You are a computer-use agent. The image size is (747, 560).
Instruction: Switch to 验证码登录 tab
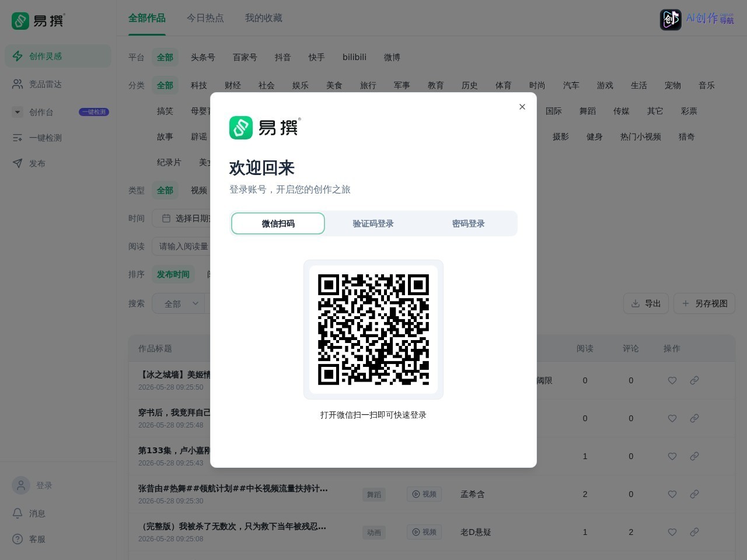tap(373, 223)
